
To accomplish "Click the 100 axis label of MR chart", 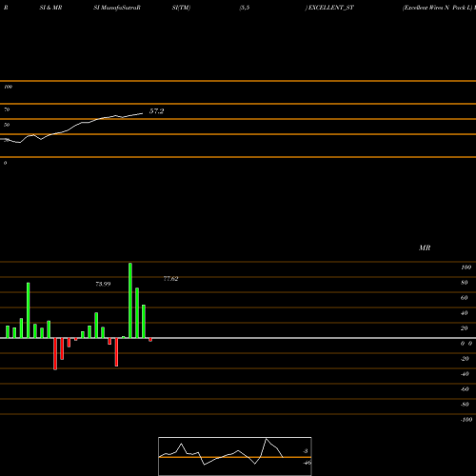I will click(x=466, y=268).
